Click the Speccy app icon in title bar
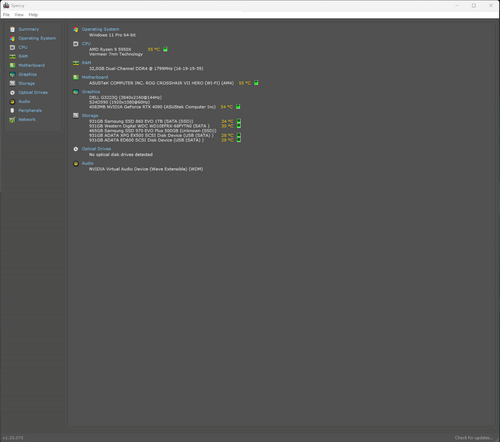Screen dimensions: 500x442 [6, 5]
